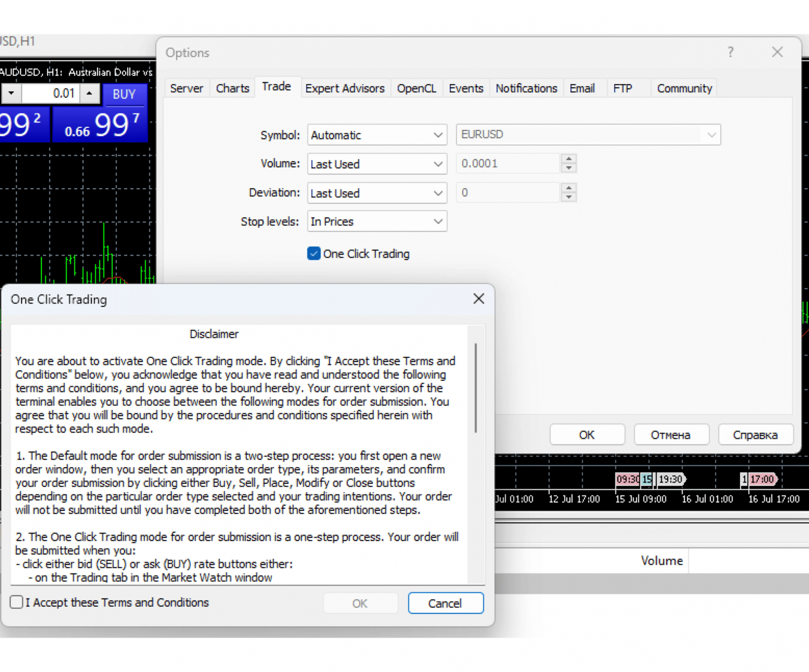Screen dimensions: 809x672
Task: Open the Notifications tab
Action: pos(526,88)
